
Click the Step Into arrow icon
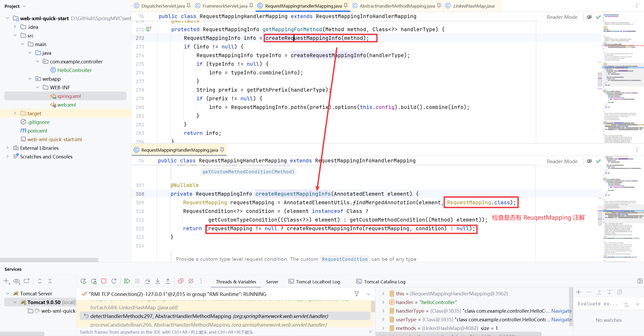[x=158, y=281]
